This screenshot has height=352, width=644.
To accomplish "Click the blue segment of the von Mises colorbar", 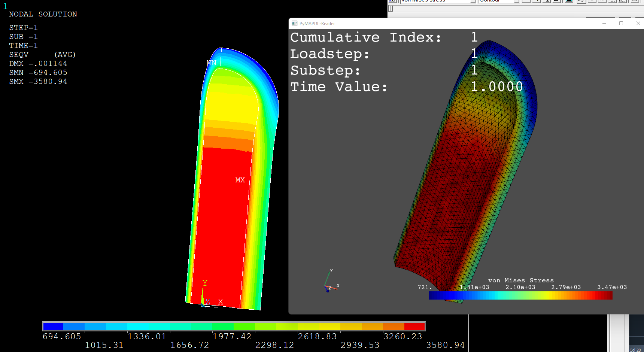I will coord(442,295).
